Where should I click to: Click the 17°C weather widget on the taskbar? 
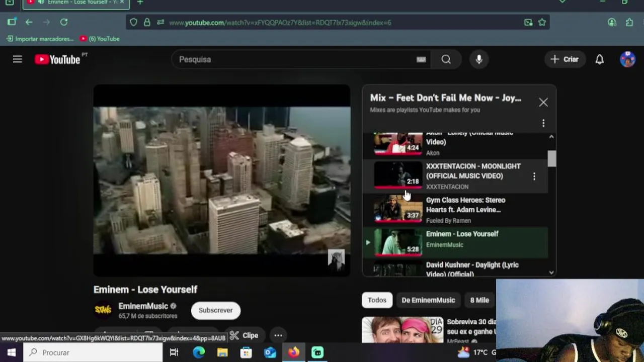[475, 352]
